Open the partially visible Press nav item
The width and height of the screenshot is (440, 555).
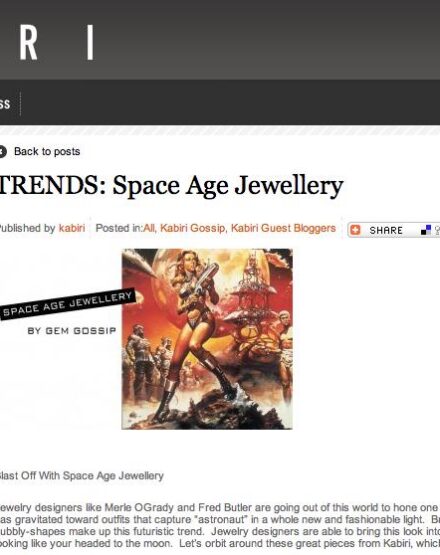pyautogui.click(x=5, y=104)
